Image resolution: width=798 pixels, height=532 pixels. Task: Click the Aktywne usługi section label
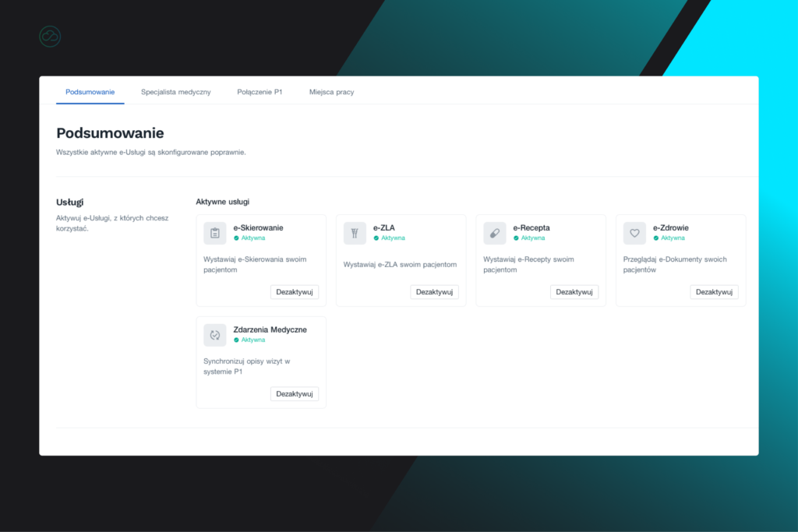(x=222, y=202)
